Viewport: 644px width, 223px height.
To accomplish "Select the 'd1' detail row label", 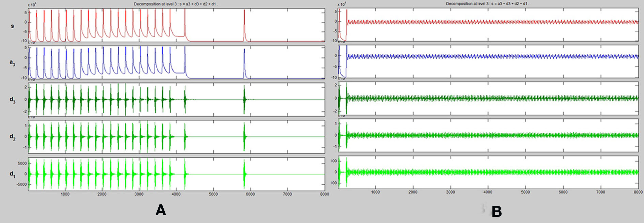I will click(12, 174).
